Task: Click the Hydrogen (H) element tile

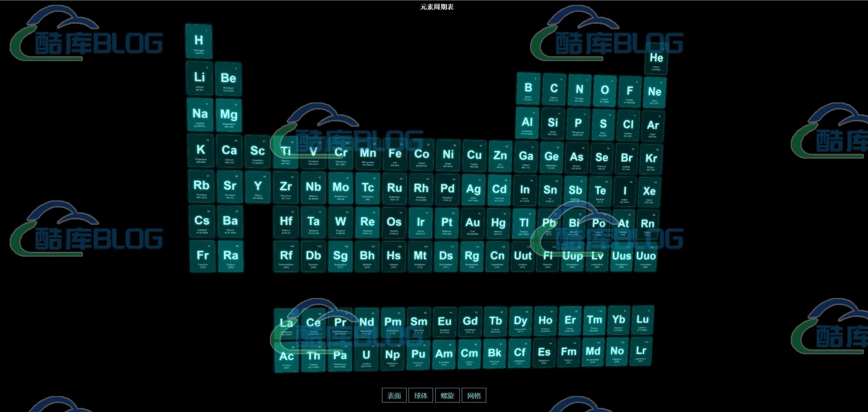Action: [x=199, y=41]
